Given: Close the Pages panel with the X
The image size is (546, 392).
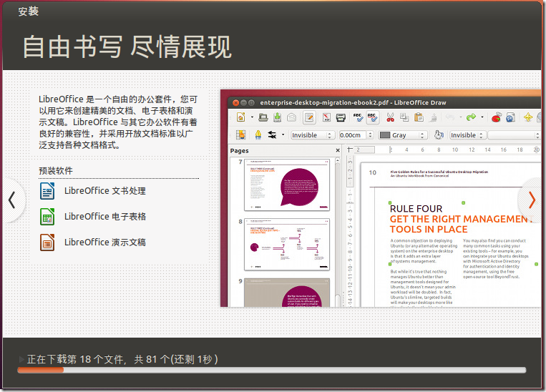Looking at the screenshot, I should 338,150.
